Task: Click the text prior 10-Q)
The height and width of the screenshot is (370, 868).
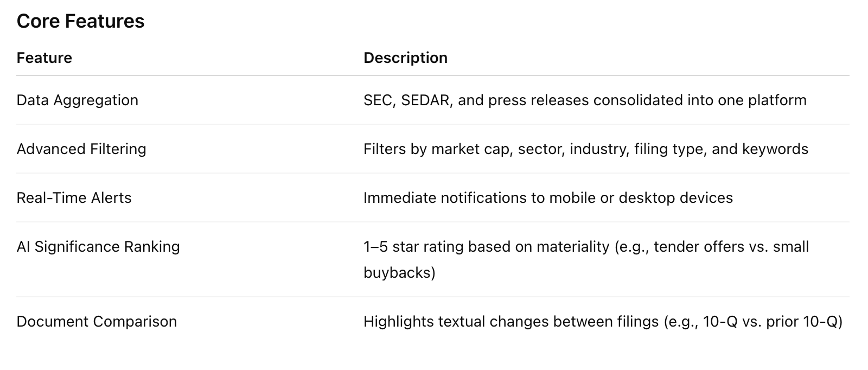Action: 805,322
